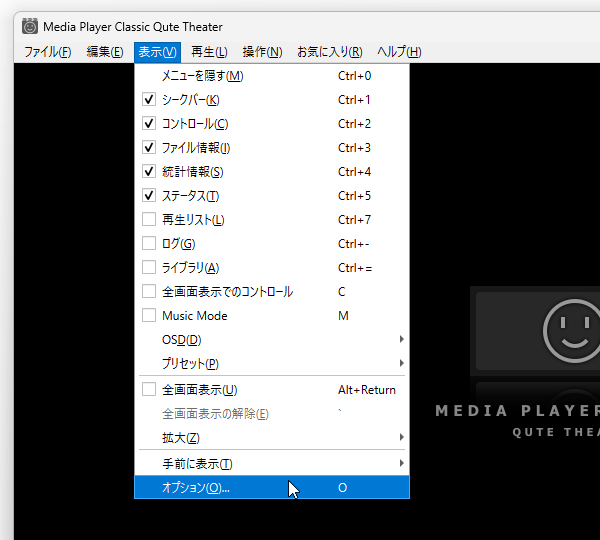Click the Ctrl+0 shortcut text
Viewport: 600px width, 540px height.
pos(354,76)
